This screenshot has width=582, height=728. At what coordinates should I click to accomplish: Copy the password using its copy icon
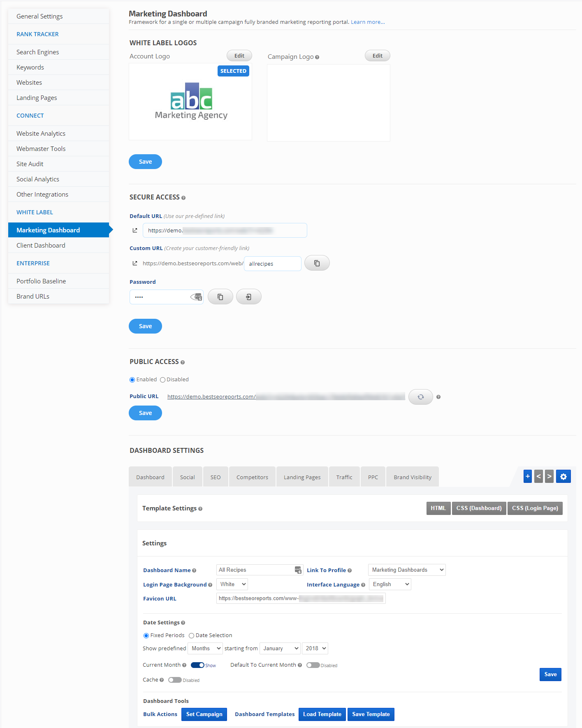pos(220,297)
